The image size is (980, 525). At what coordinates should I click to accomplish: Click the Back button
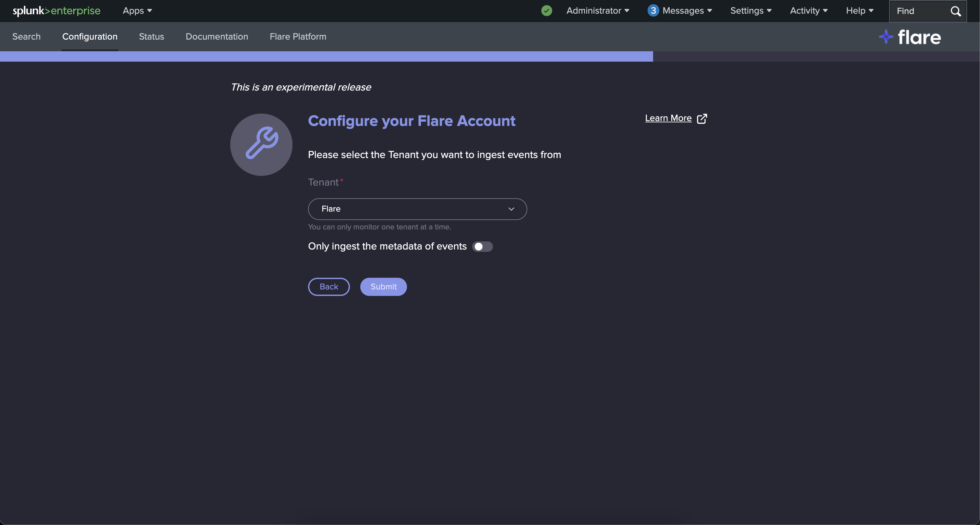tap(329, 287)
